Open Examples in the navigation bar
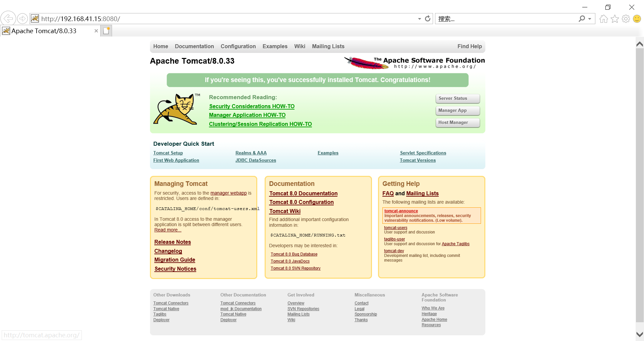The image size is (644, 341). [275, 46]
